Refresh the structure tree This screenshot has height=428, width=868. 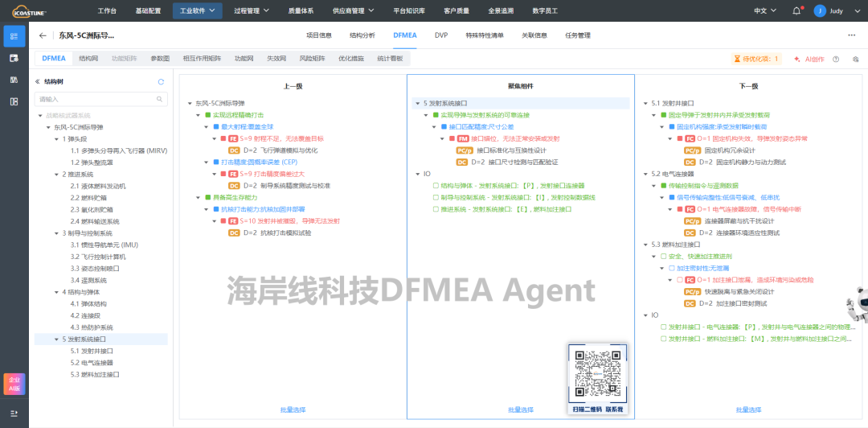point(161,81)
